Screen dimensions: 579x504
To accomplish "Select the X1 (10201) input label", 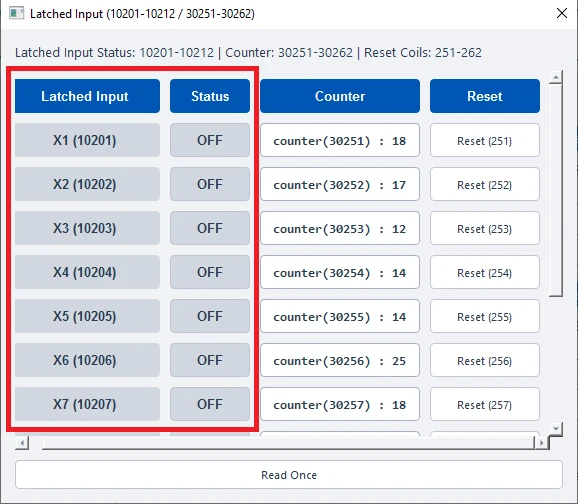I will 88,140.
